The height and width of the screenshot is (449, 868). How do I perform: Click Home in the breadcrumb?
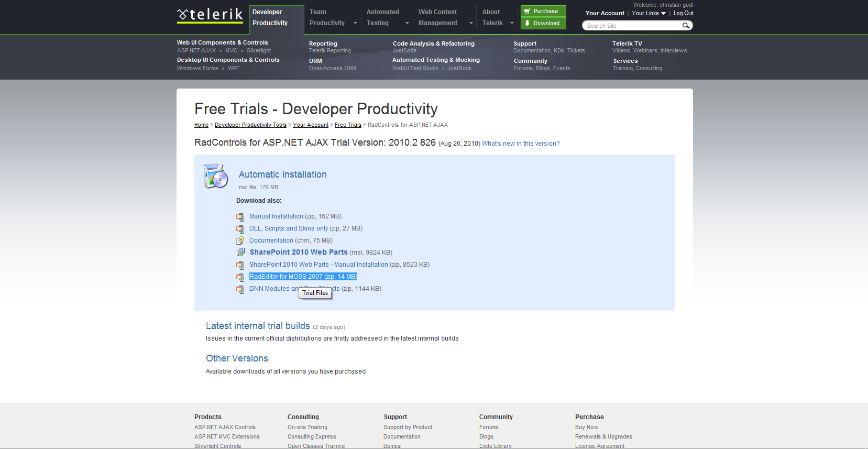click(201, 125)
